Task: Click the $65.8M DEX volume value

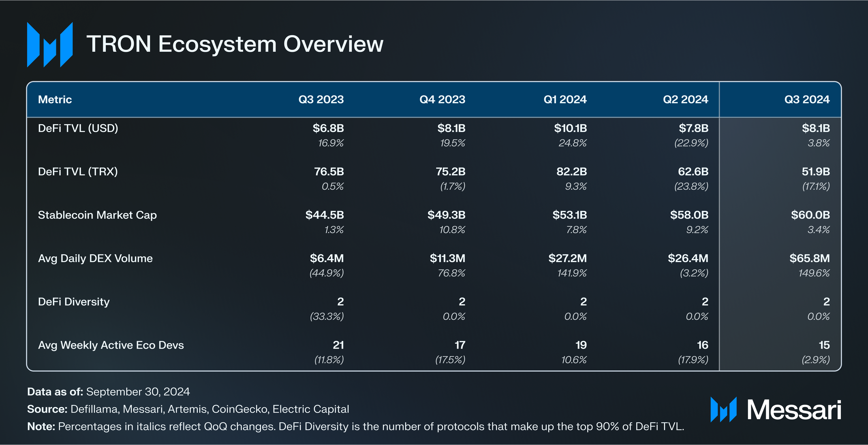Action: pyautogui.click(x=809, y=258)
